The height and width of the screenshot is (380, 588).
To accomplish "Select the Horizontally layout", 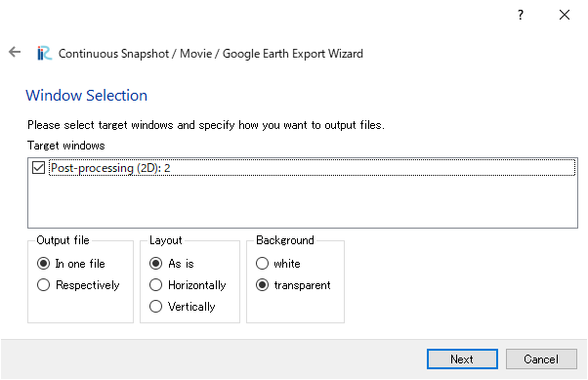I will pos(188,285).
